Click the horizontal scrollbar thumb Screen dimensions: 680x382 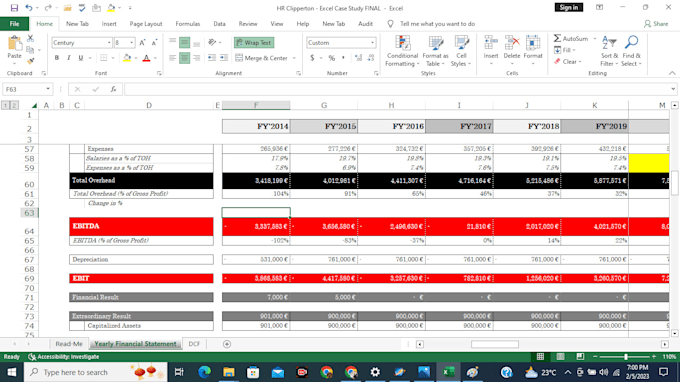(495, 344)
